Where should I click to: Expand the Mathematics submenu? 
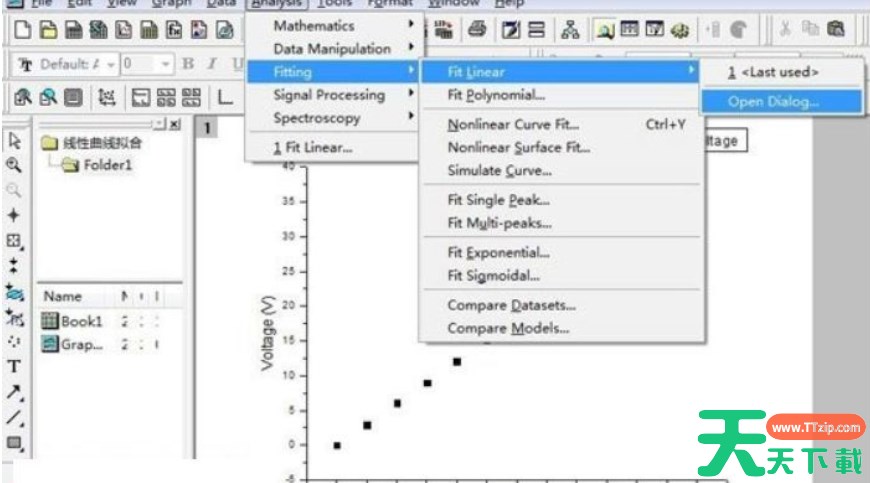click(335, 26)
